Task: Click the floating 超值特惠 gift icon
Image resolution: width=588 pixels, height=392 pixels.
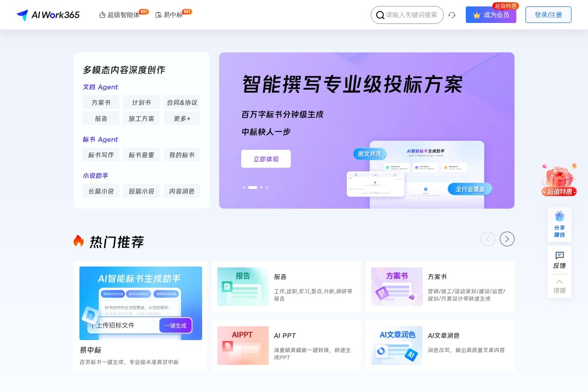Action: [559, 177]
